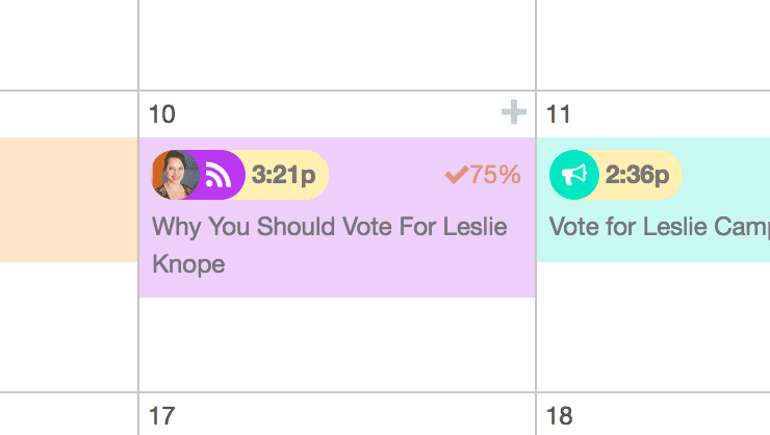Image resolution: width=770 pixels, height=435 pixels.
Task: Open the 75% task progress indicator
Action: click(483, 175)
